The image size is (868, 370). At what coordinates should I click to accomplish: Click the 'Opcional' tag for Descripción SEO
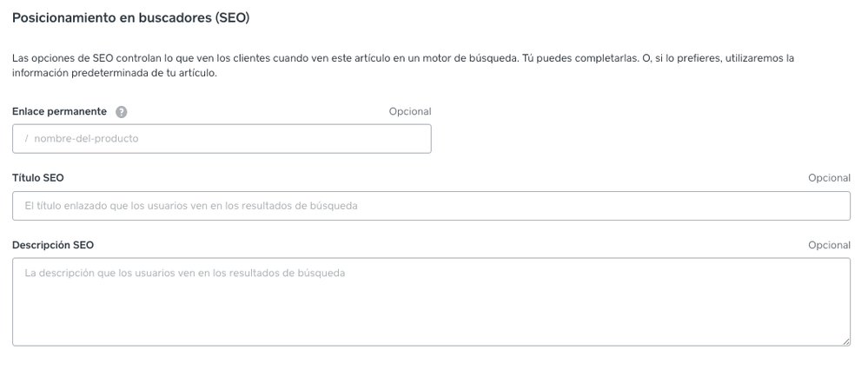point(829,245)
